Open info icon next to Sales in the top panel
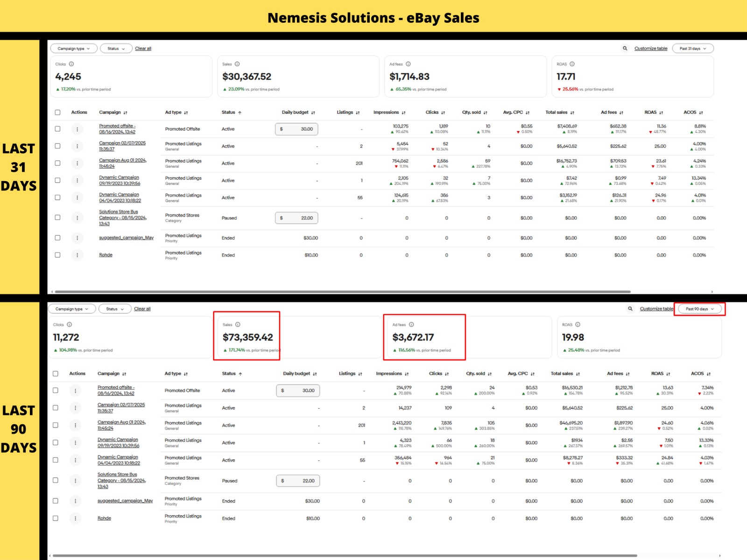This screenshot has height=560, width=747. [237, 64]
